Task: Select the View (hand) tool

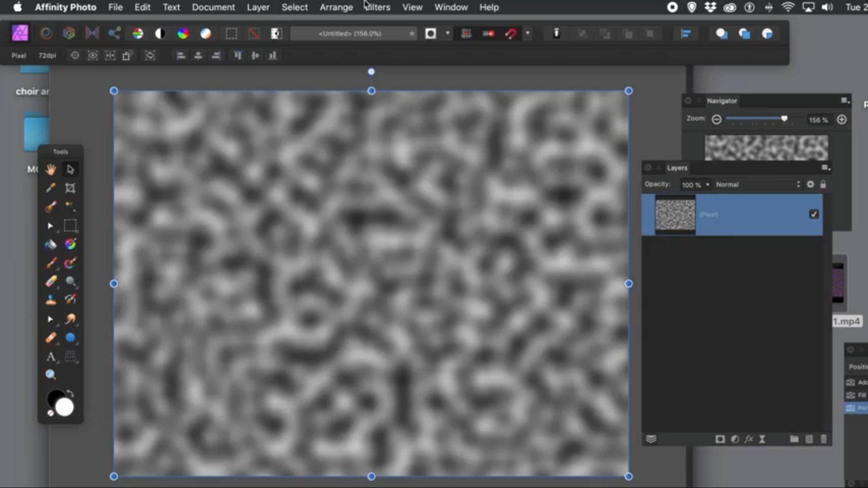Action: tap(51, 169)
